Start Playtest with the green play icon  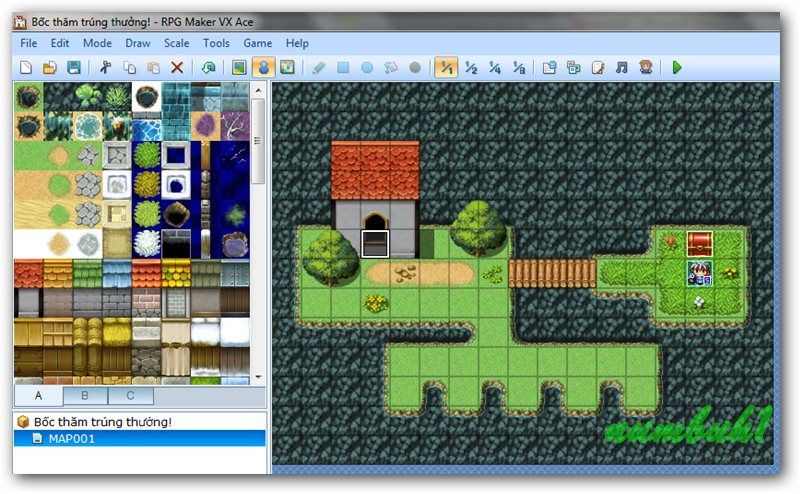click(677, 67)
